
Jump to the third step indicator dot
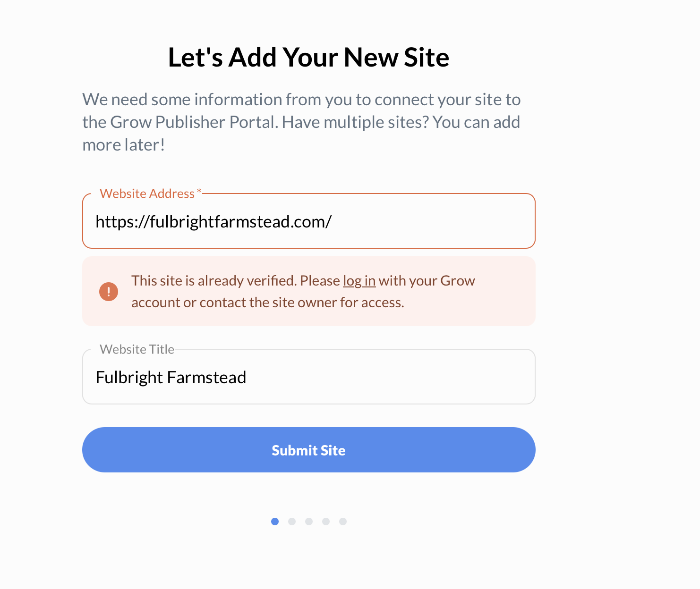point(309,522)
